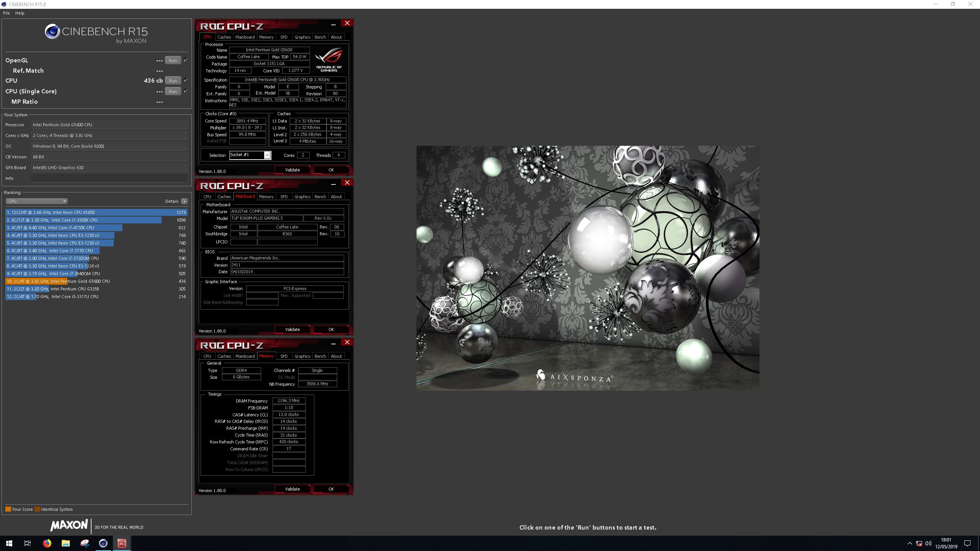Open Ranking CPU dropdown
Screen dimensions: 980x551
click(x=37, y=201)
